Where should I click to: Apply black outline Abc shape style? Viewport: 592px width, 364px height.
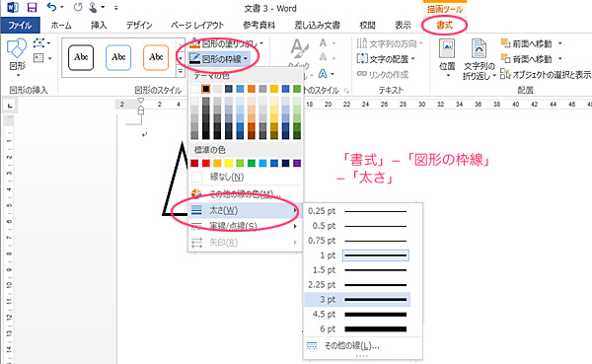(81, 57)
